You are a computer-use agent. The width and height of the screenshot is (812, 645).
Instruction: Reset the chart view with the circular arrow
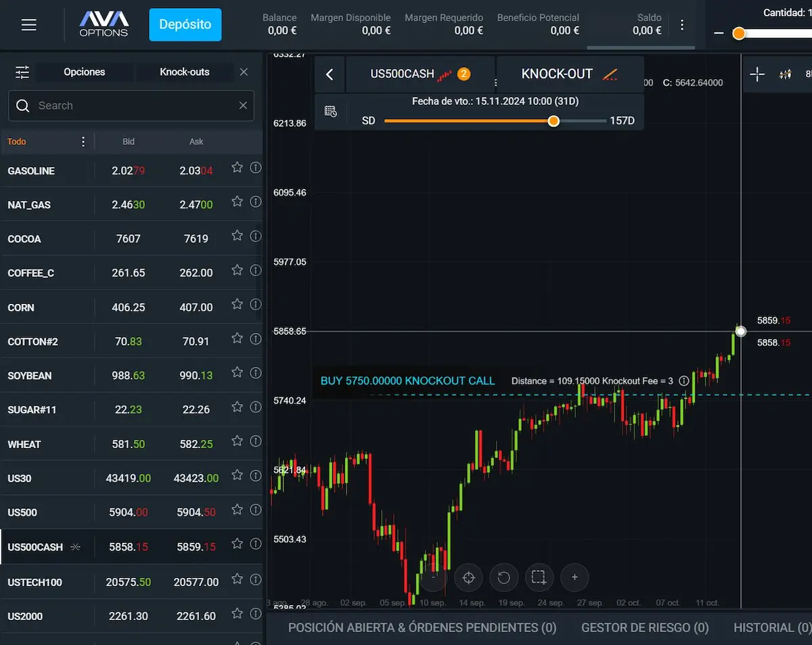[x=503, y=577]
